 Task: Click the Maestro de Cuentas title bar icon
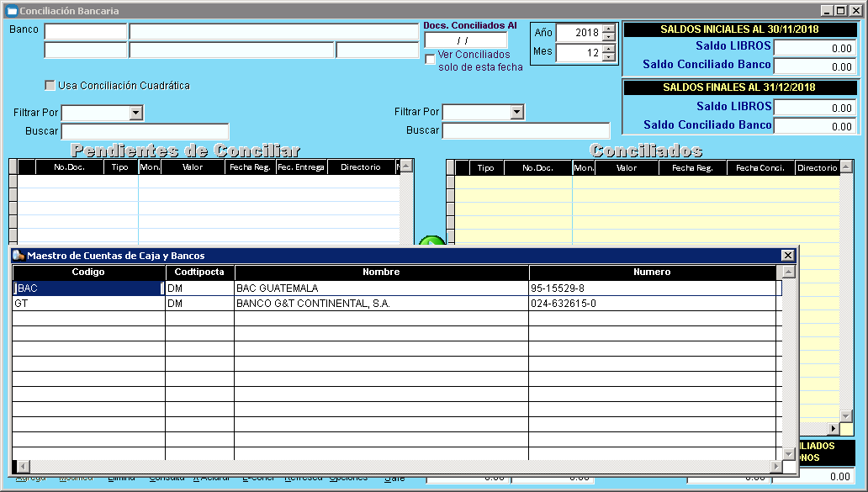[18, 256]
